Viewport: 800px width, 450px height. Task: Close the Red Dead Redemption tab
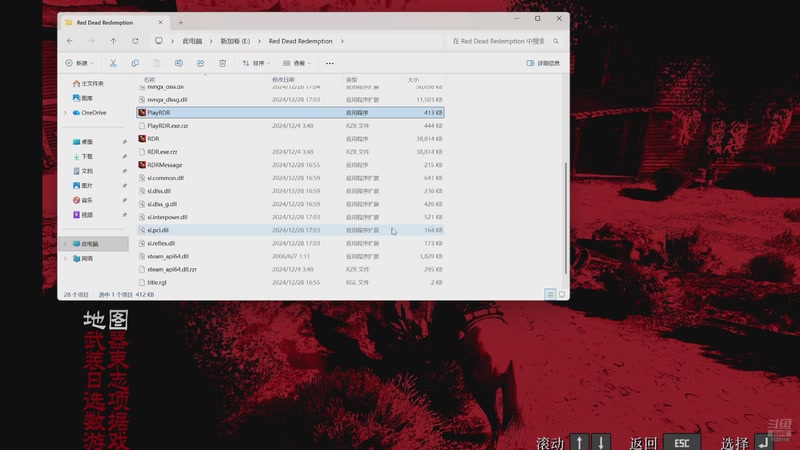tap(161, 22)
